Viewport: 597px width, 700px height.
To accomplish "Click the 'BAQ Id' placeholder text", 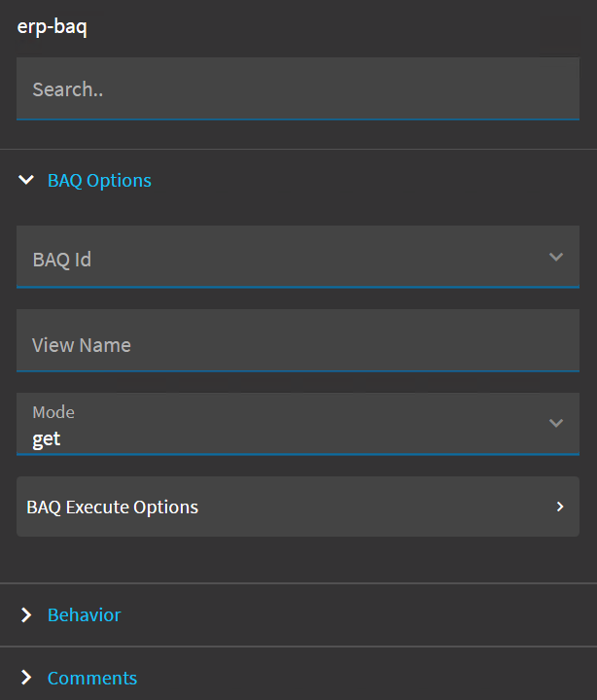I will click(61, 260).
